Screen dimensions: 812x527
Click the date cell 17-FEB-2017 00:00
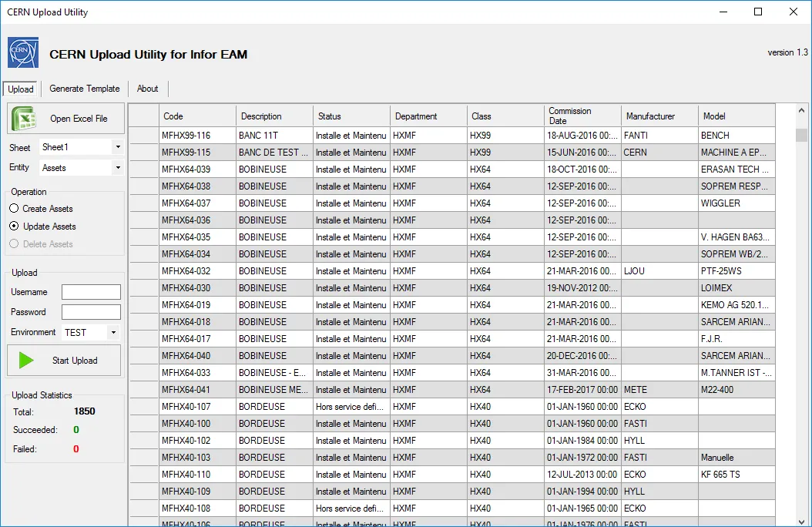click(x=582, y=389)
